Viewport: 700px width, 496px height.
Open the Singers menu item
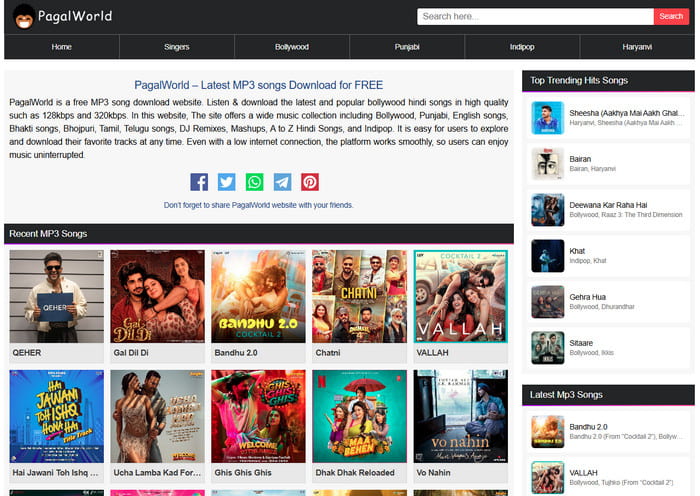(x=177, y=47)
